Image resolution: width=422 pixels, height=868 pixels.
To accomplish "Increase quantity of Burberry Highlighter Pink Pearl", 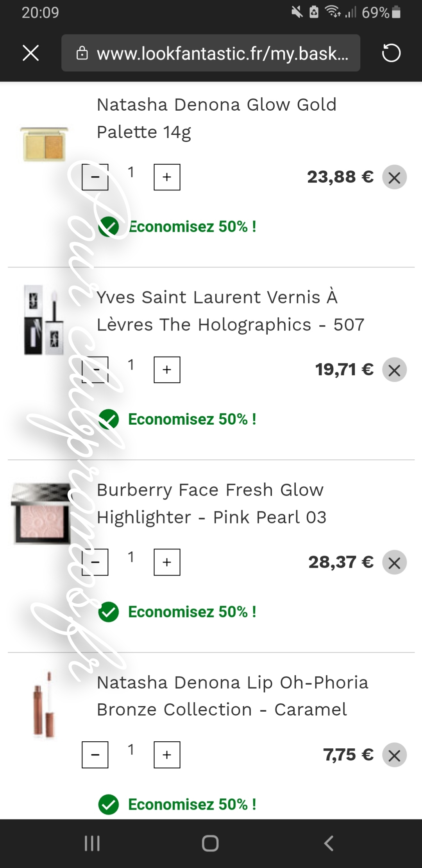I will click(x=167, y=562).
